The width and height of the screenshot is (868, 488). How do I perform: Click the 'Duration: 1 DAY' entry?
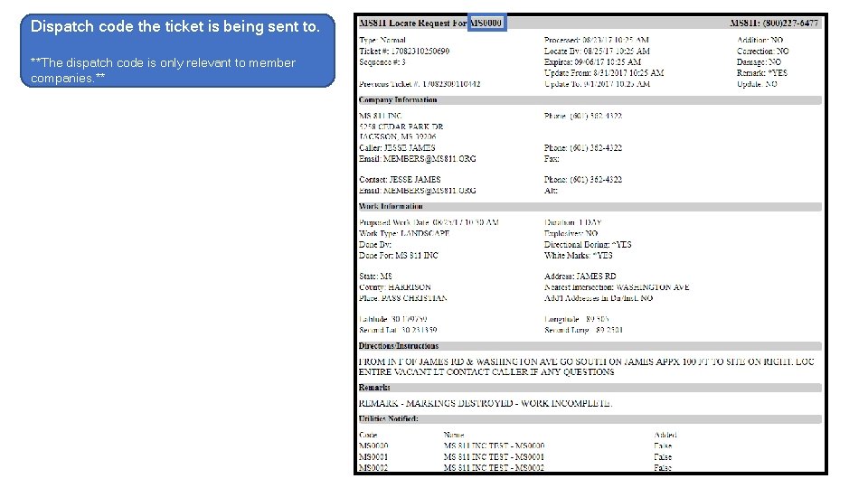[572, 222]
